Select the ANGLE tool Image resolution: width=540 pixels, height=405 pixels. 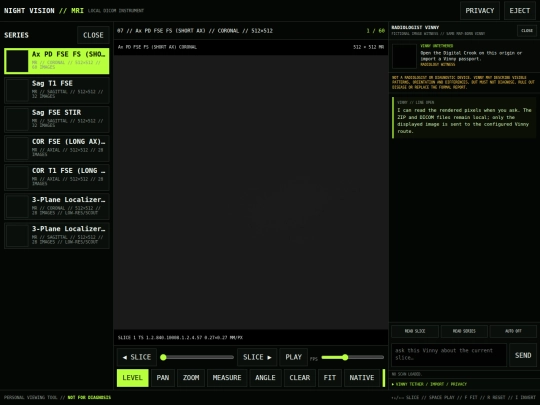tap(265, 378)
